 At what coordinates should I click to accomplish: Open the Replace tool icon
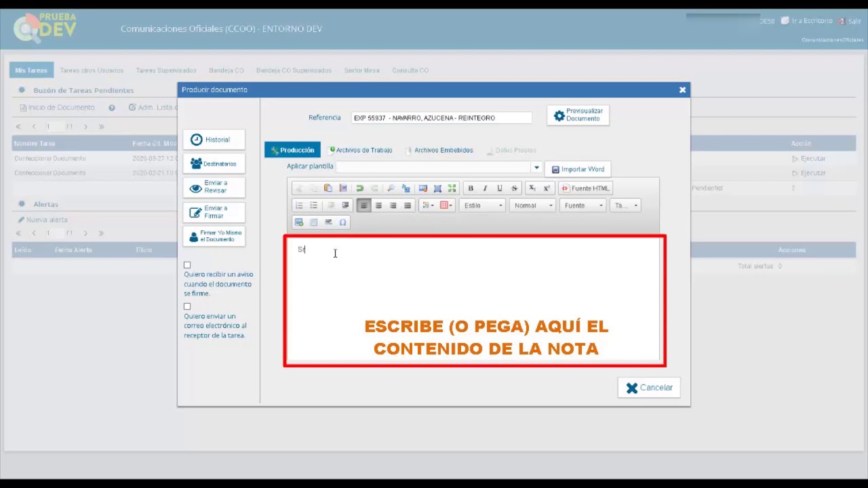[406, 188]
